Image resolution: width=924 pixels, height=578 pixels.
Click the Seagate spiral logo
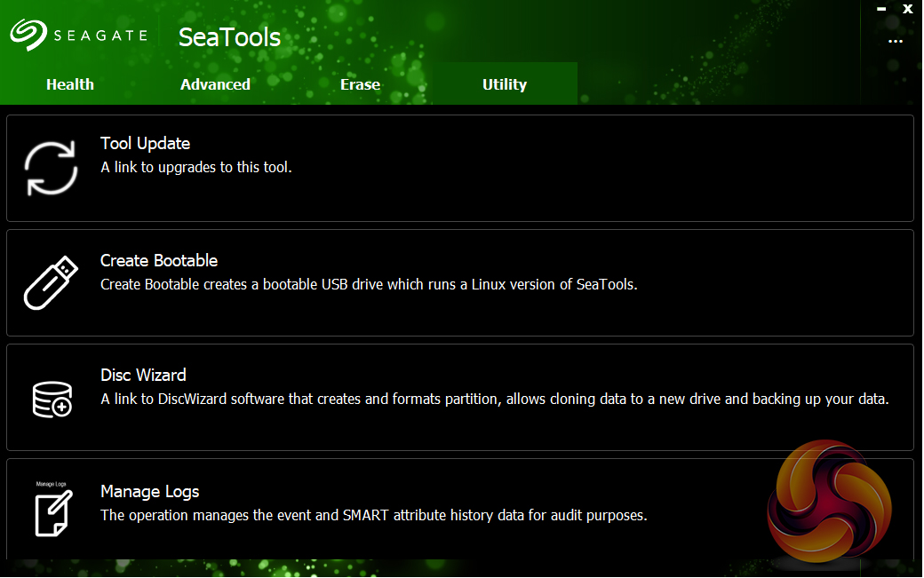coord(29,36)
